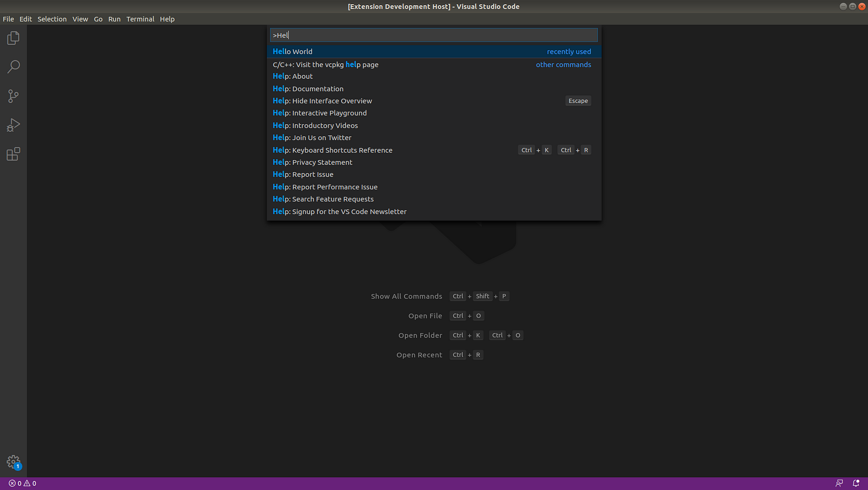The image size is (868, 490).
Task: Select Help: About command
Action: pyautogui.click(x=434, y=76)
